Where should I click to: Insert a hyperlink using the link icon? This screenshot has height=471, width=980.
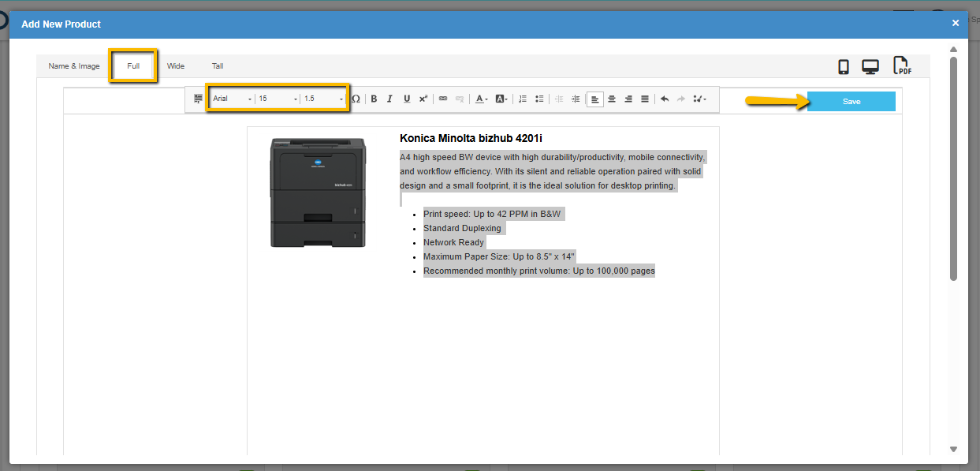tap(443, 99)
